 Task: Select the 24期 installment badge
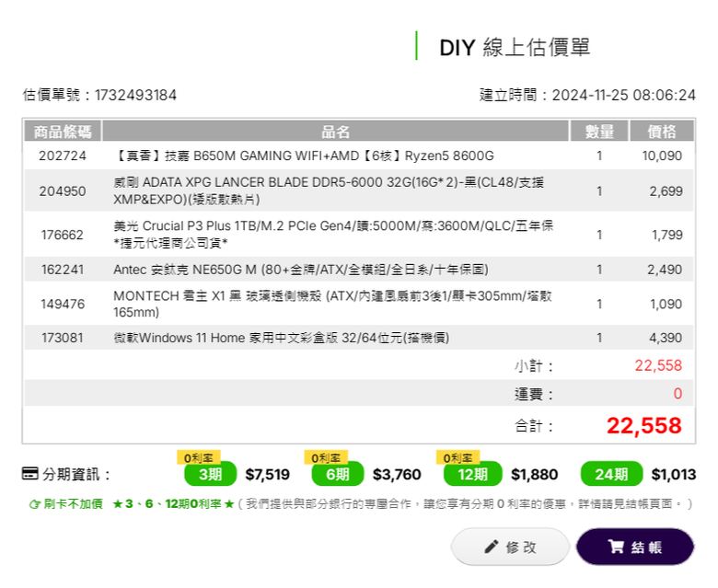611,474
